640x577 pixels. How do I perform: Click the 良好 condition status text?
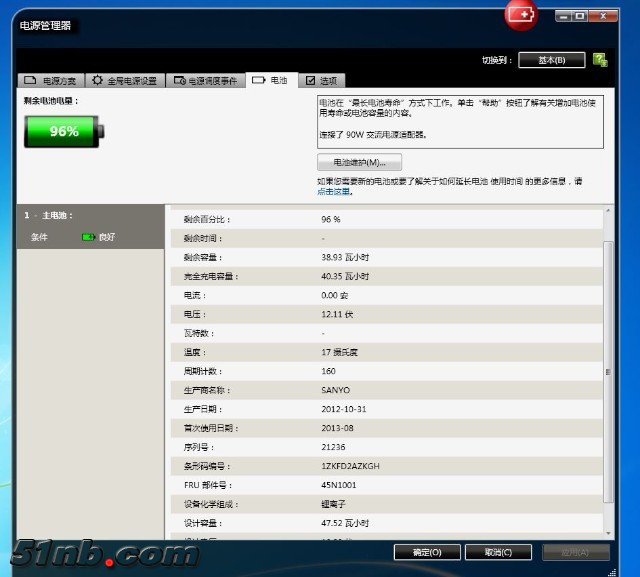click(x=107, y=237)
